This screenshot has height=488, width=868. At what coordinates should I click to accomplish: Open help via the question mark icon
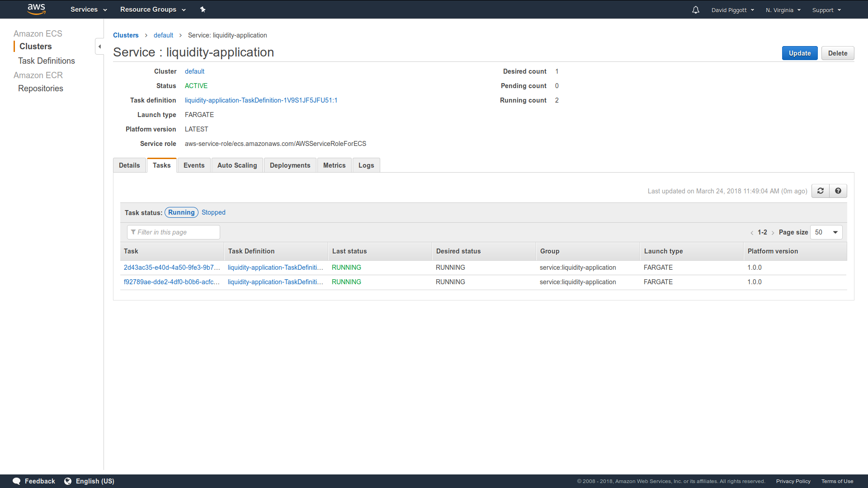tap(838, 191)
